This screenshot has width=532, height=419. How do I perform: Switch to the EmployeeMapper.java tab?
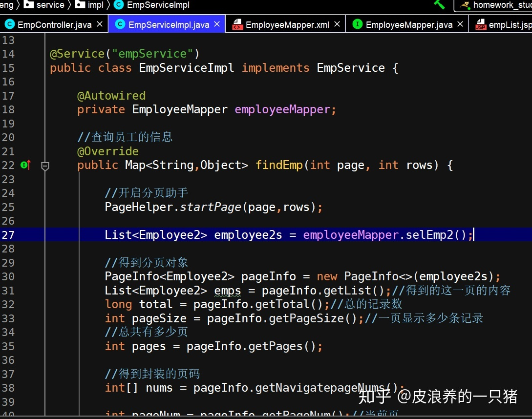coord(409,25)
